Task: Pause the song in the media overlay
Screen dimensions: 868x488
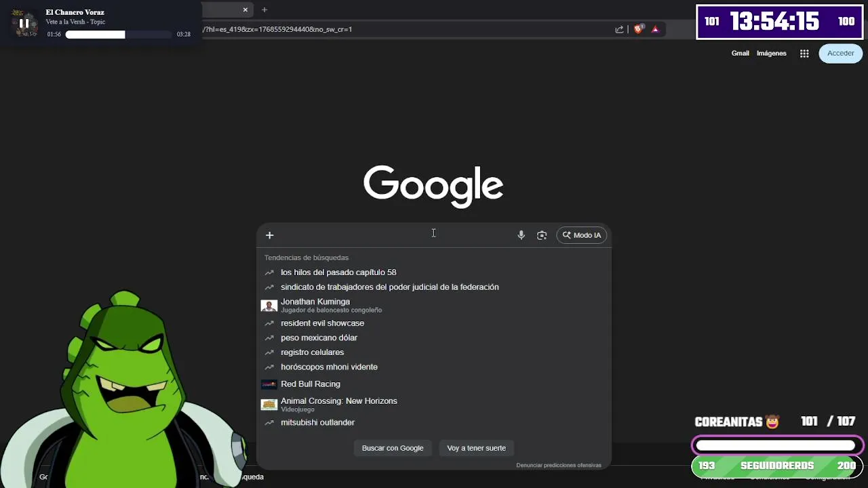Action: coord(24,23)
